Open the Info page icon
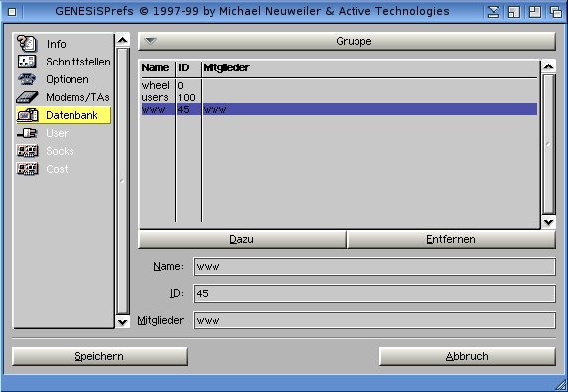This screenshot has width=568, height=392. [x=27, y=43]
